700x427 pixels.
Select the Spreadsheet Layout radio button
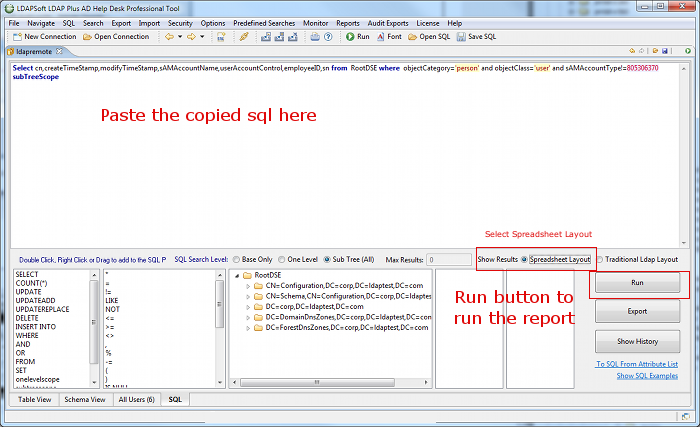[525, 260]
